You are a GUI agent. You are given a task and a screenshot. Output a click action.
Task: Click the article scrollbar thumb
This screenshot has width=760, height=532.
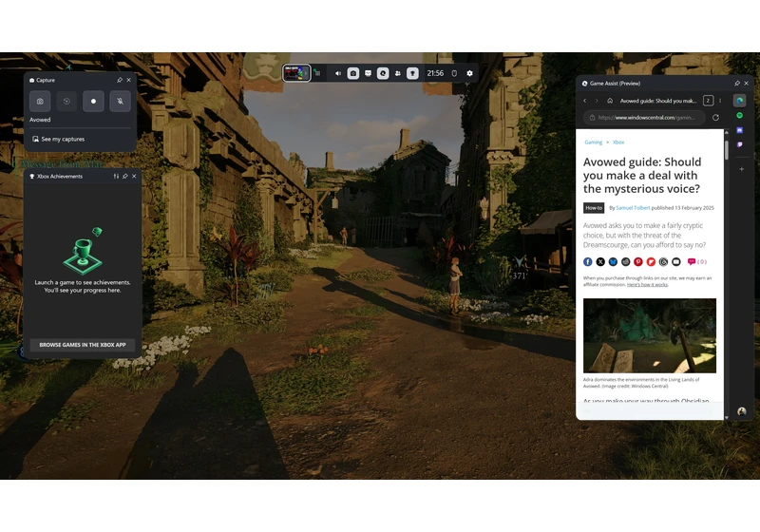click(x=726, y=150)
